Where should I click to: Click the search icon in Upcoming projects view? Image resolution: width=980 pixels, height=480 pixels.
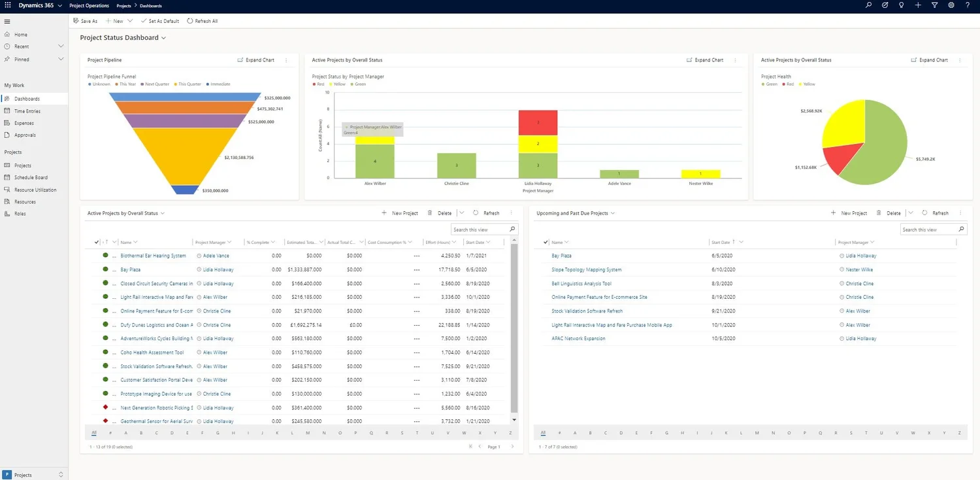pyautogui.click(x=962, y=230)
